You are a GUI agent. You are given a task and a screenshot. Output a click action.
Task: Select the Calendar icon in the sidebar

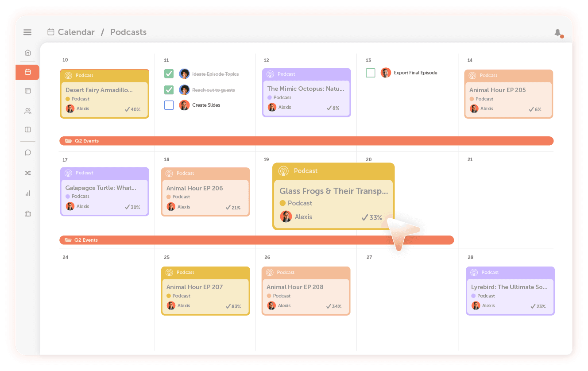pos(27,72)
